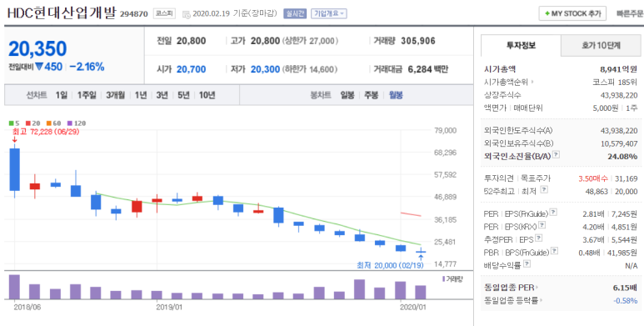This screenshot has height=326, width=644.
Task: Click the HDC현대산업개발 stock title
Action: pos(62,13)
